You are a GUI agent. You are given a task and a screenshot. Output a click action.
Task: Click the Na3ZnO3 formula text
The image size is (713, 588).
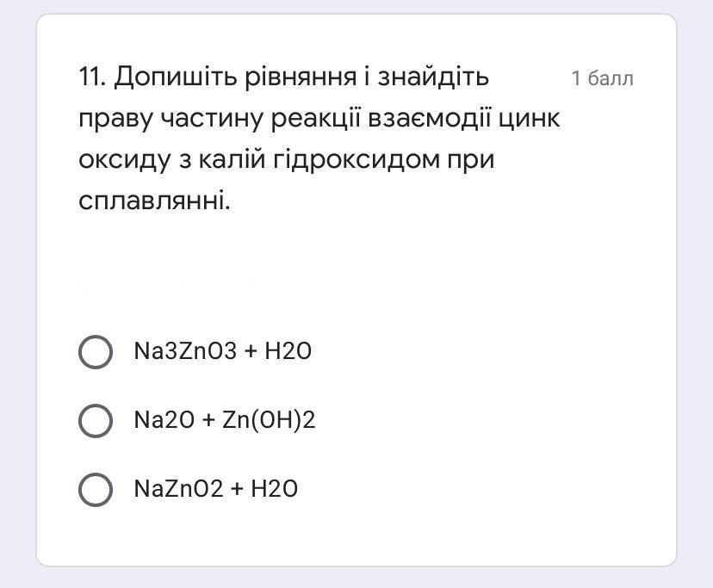185,351
